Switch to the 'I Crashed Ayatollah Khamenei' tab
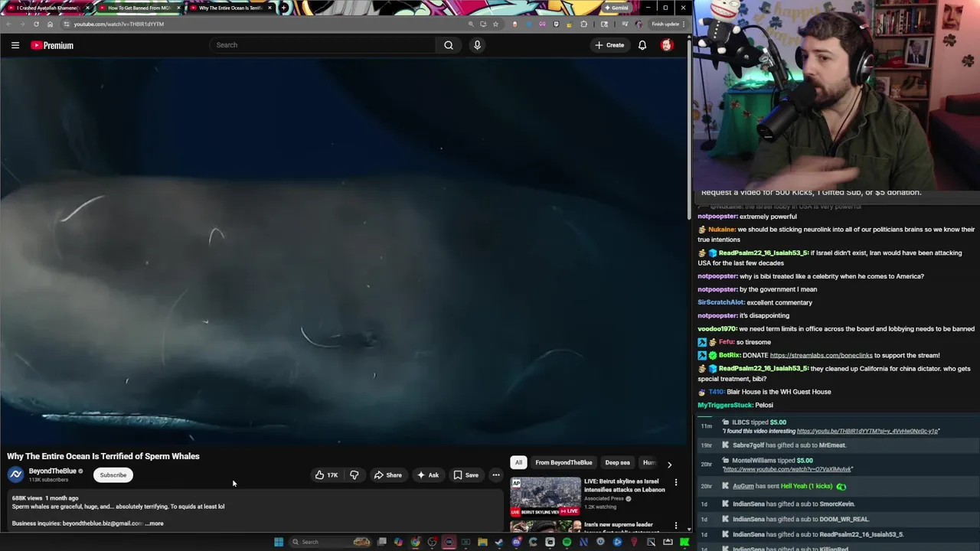The height and width of the screenshot is (551, 980). 47,8
